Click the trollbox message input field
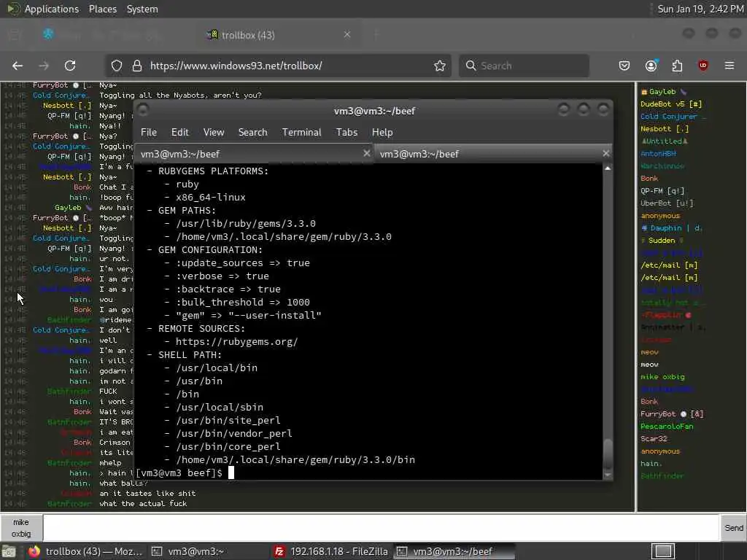Image resolution: width=747 pixels, height=560 pixels. [x=380, y=528]
